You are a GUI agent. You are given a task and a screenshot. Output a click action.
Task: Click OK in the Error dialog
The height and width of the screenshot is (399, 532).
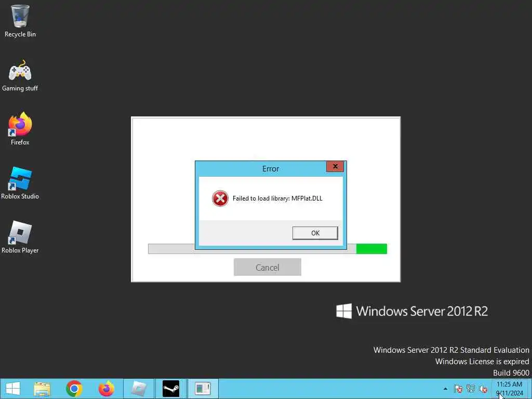point(315,233)
